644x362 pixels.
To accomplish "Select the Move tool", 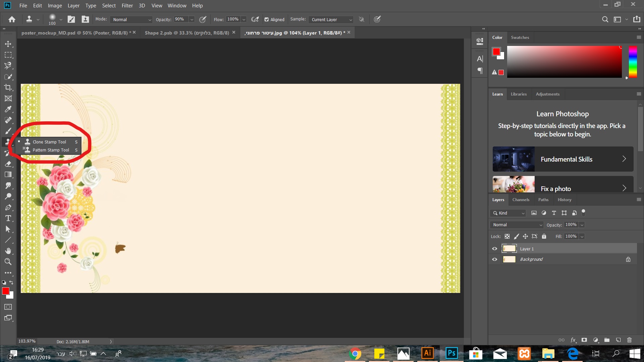I will [x=8, y=44].
